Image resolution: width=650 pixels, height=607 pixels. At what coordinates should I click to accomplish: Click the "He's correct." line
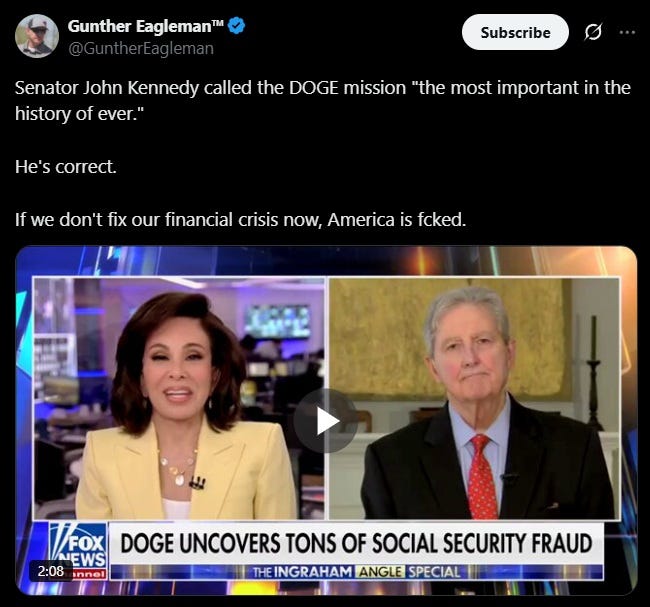point(66,167)
